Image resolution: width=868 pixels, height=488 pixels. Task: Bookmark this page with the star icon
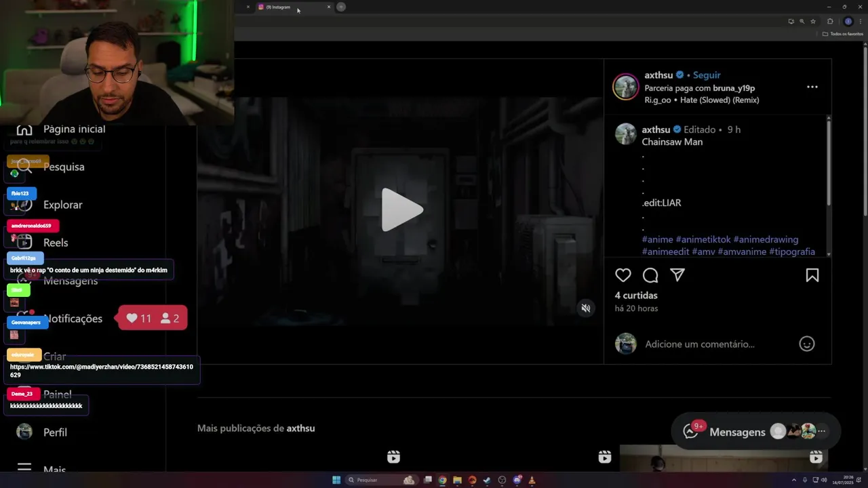[x=813, y=21]
